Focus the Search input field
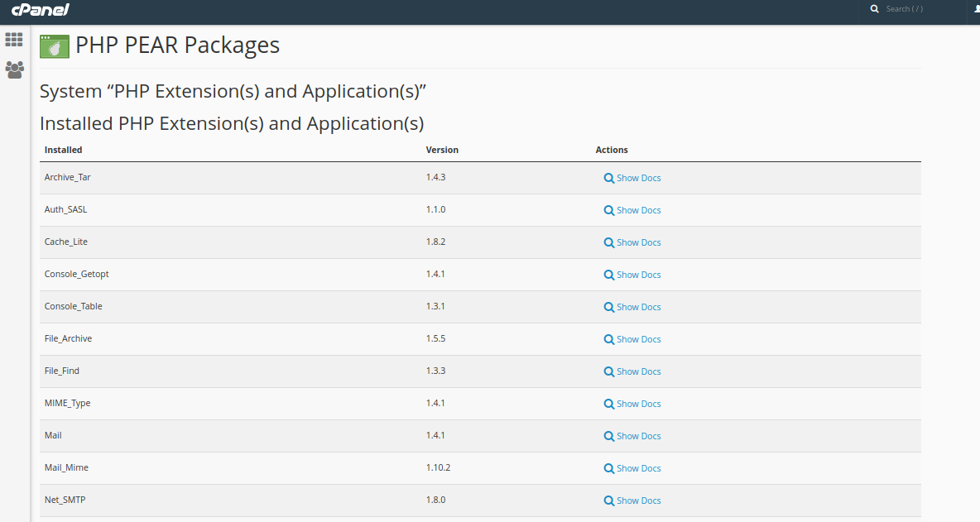This screenshot has width=980, height=522. (919, 9)
